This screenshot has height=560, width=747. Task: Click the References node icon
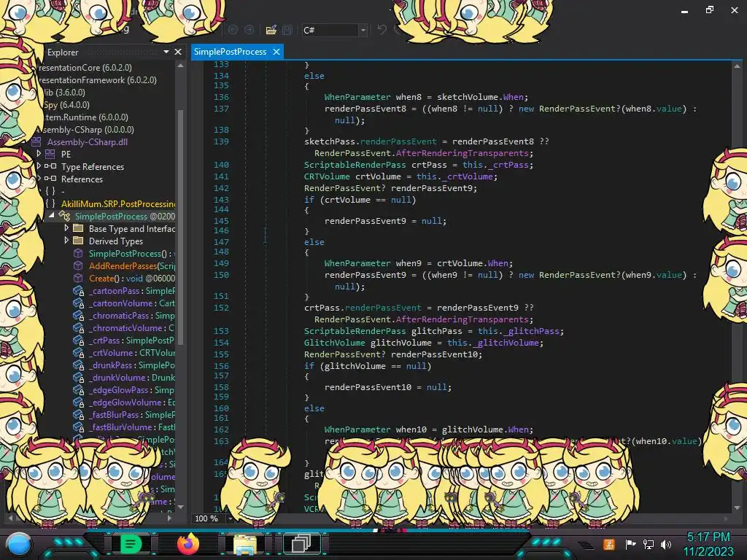click(50, 179)
